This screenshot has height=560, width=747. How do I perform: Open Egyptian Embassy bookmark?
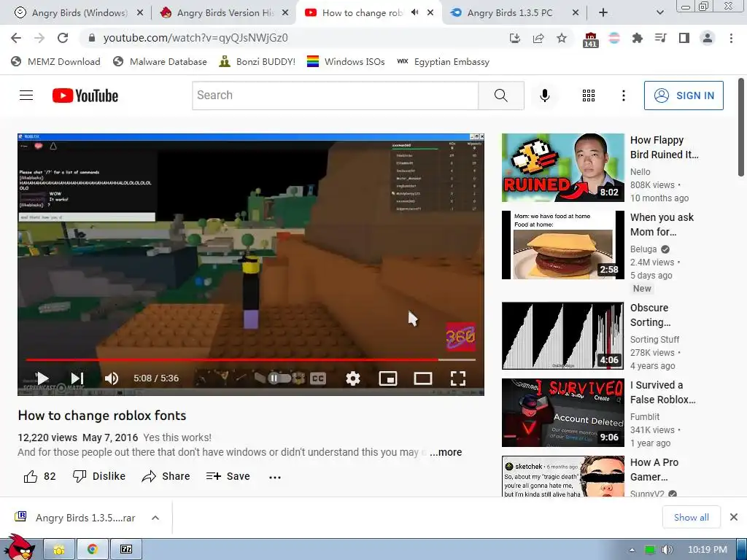click(443, 61)
